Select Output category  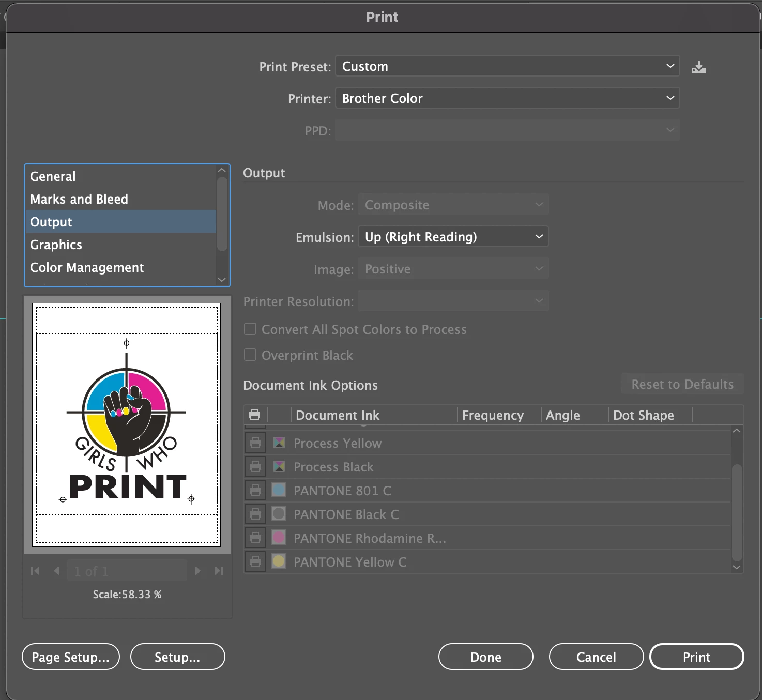tap(120, 222)
